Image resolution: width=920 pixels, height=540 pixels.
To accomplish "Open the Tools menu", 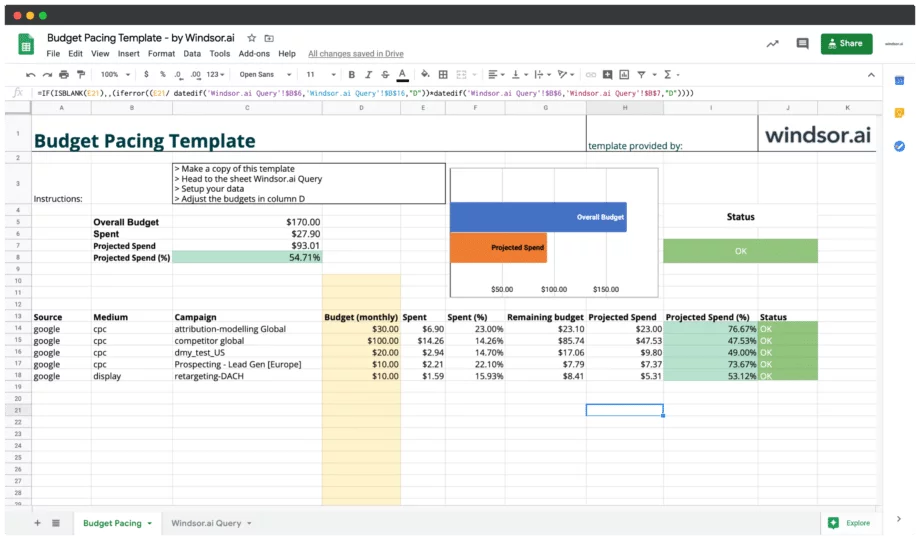I will (x=219, y=53).
